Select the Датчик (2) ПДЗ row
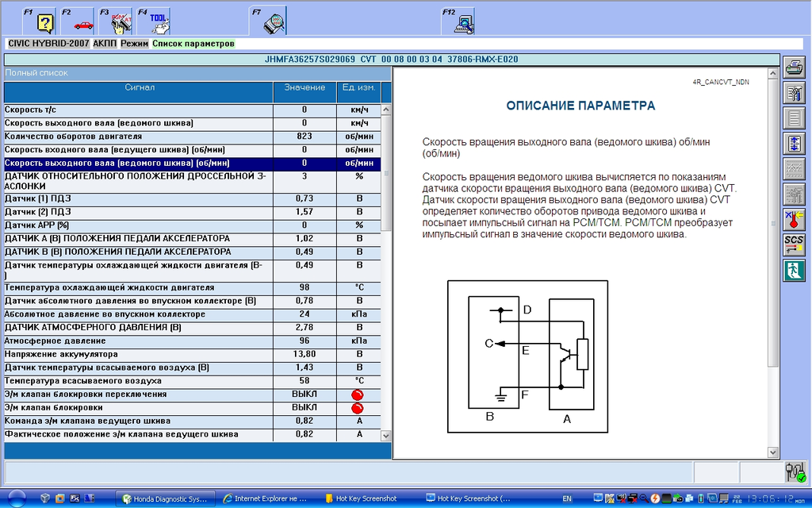Image resolution: width=812 pixels, height=508 pixels. point(192,213)
